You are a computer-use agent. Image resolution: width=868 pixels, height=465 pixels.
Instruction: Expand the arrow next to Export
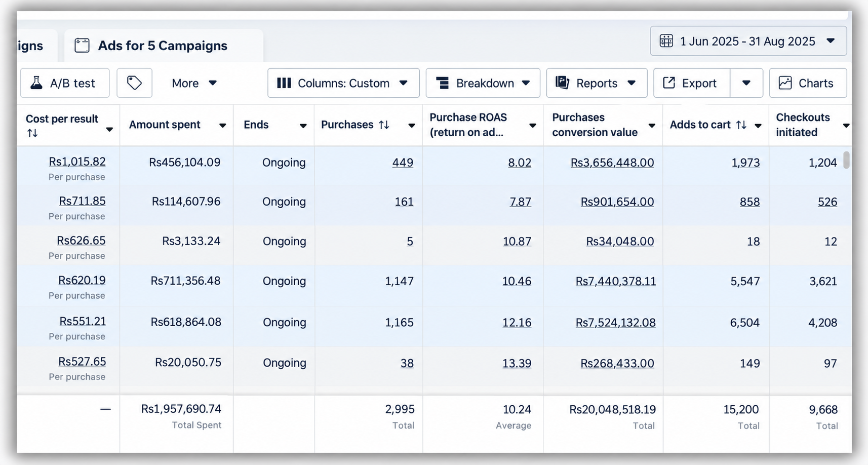click(746, 83)
